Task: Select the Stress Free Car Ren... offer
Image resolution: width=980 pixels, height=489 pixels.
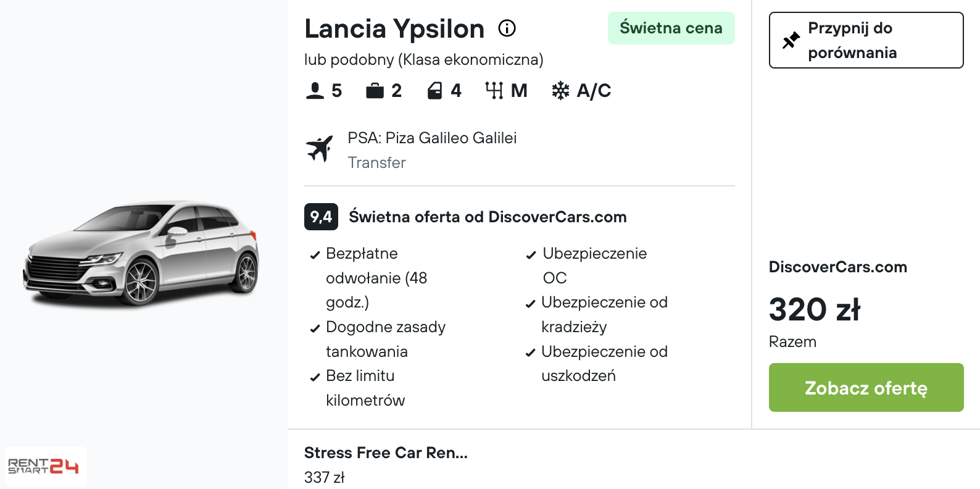Action: [386, 464]
